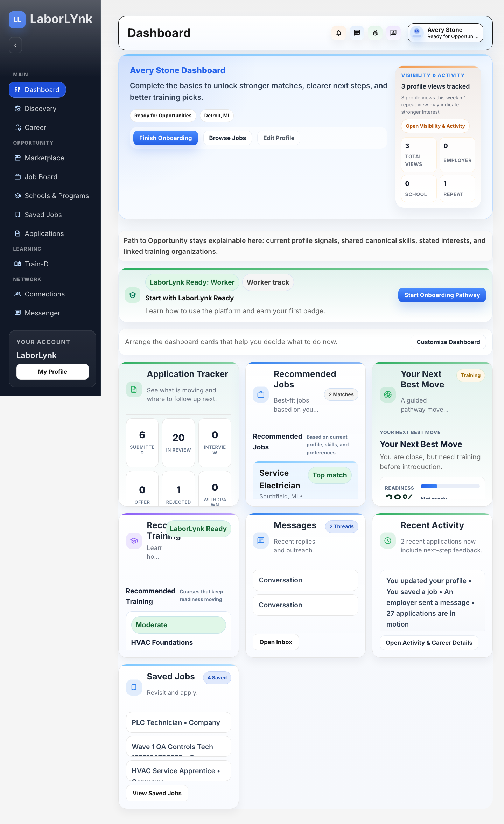
Task: Click the feedback pencil icon in header
Action: click(393, 33)
